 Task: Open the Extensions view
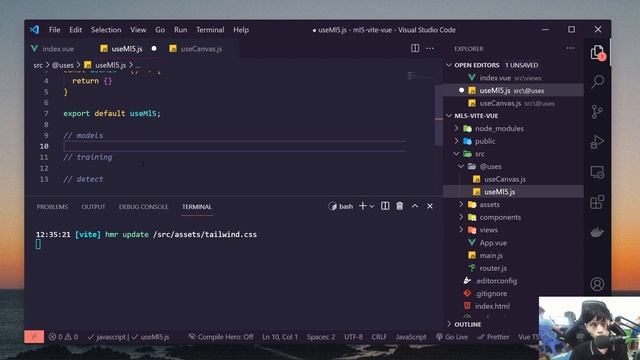click(x=597, y=202)
